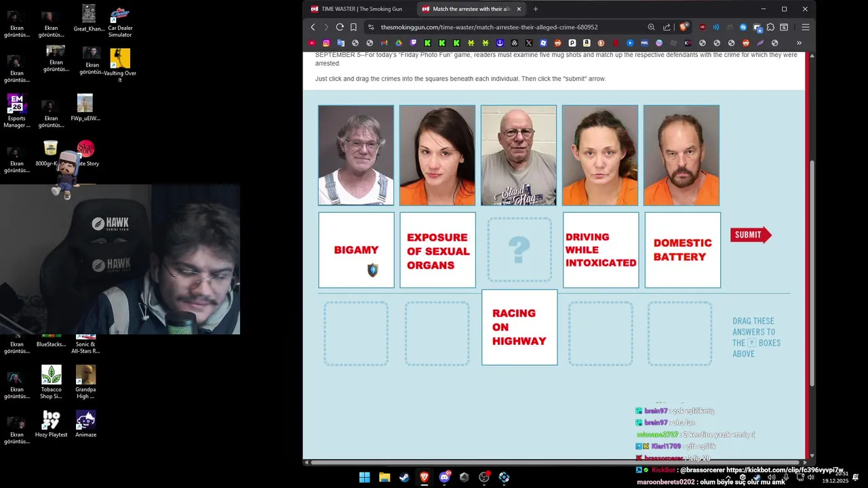Viewport: 868px width, 488px height.
Task: Open the Google Drive bookmark
Action: [x=398, y=43]
